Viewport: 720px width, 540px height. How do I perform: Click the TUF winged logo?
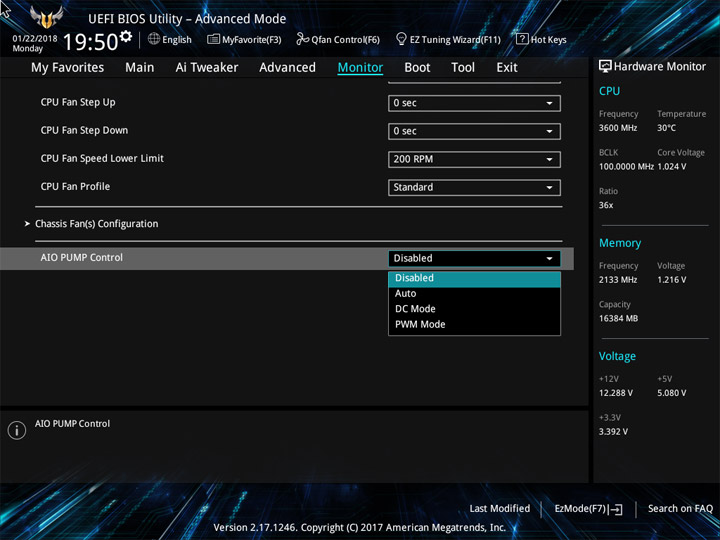point(46,17)
